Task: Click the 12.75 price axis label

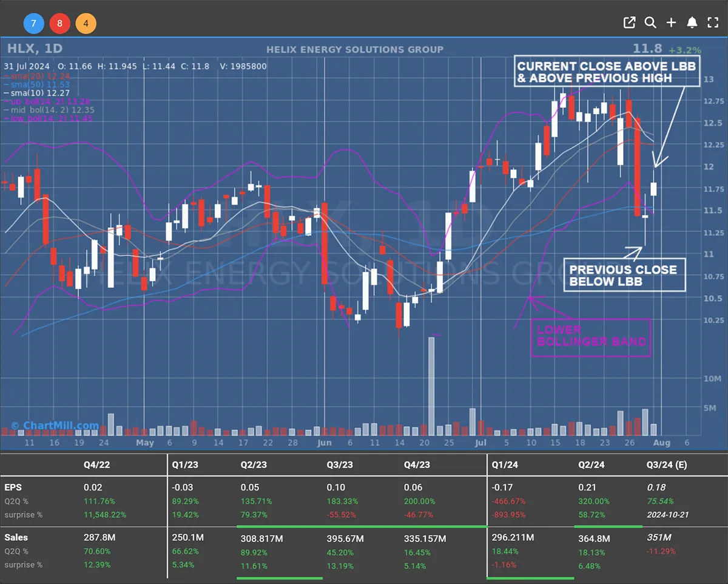Action: tap(713, 101)
